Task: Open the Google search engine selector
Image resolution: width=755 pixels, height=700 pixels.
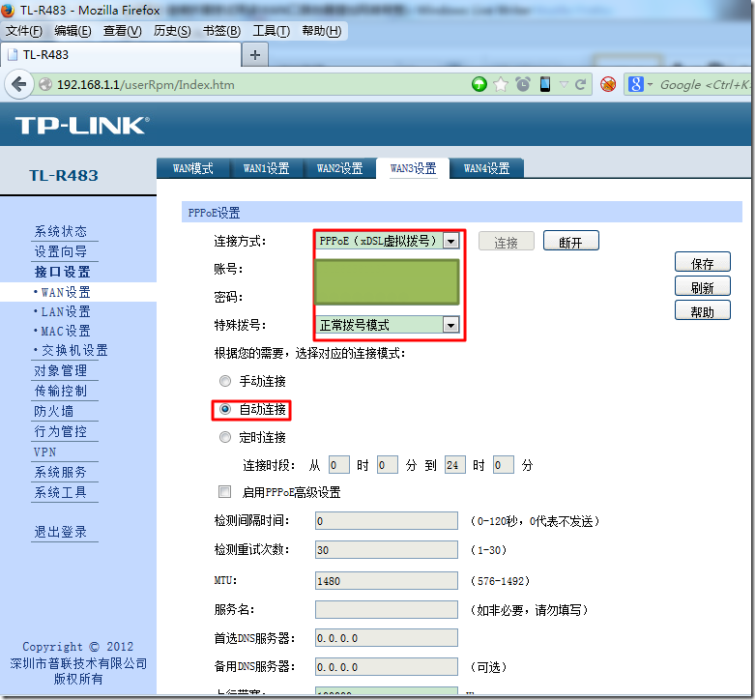Action: tap(640, 85)
